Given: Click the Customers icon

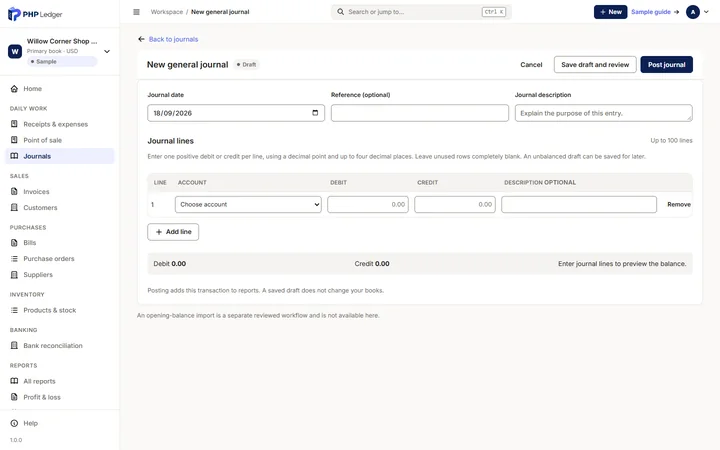Looking at the screenshot, I should coord(14,208).
